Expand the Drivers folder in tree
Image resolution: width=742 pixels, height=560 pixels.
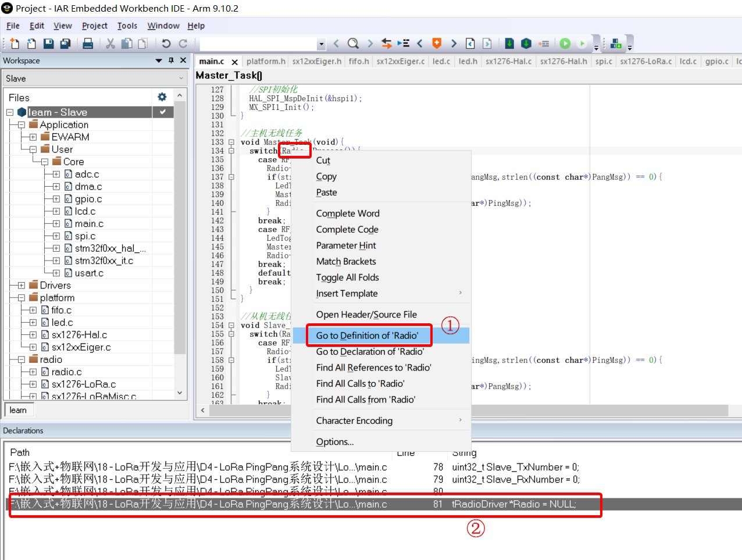coord(22,286)
